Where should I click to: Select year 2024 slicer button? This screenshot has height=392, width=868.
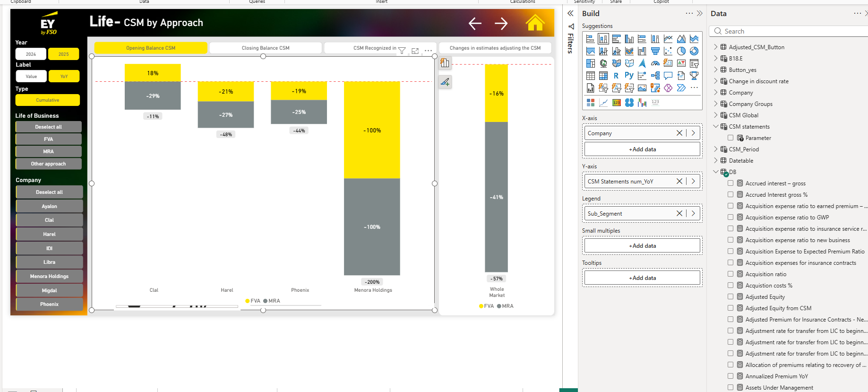coord(31,54)
